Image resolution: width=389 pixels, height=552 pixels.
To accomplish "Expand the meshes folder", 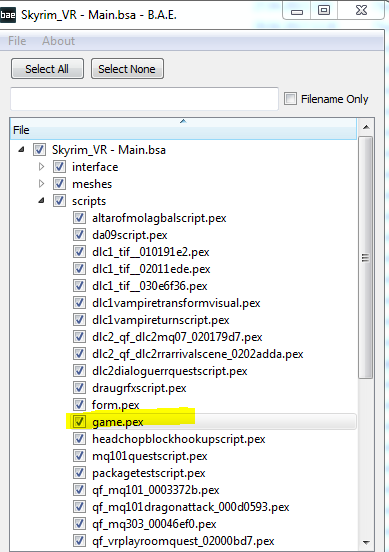I will coord(42,183).
